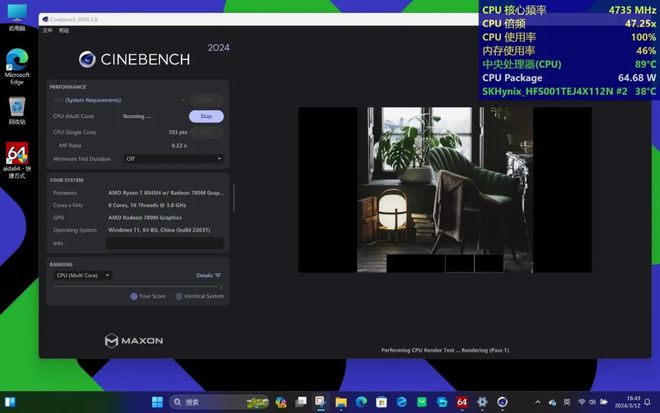Viewport: 660px width, 413px height.
Task: Open the Minimum Test Duration dropdown
Action: pyautogui.click(x=173, y=159)
